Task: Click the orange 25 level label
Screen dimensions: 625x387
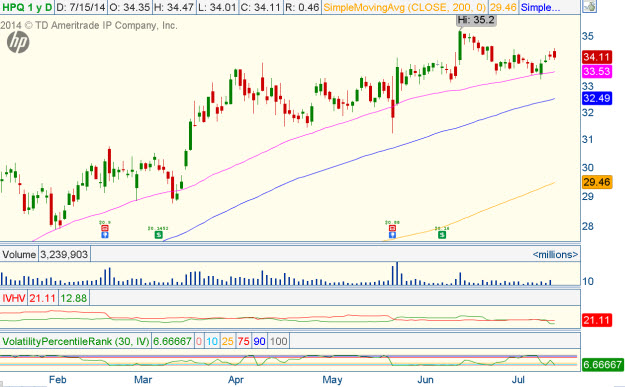Action: tap(228, 342)
